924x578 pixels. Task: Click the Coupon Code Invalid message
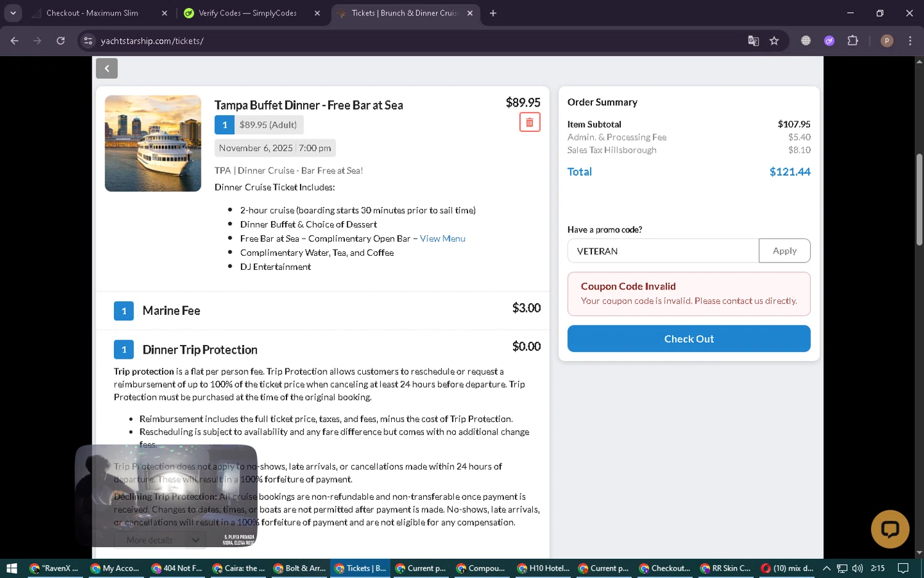(689, 294)
